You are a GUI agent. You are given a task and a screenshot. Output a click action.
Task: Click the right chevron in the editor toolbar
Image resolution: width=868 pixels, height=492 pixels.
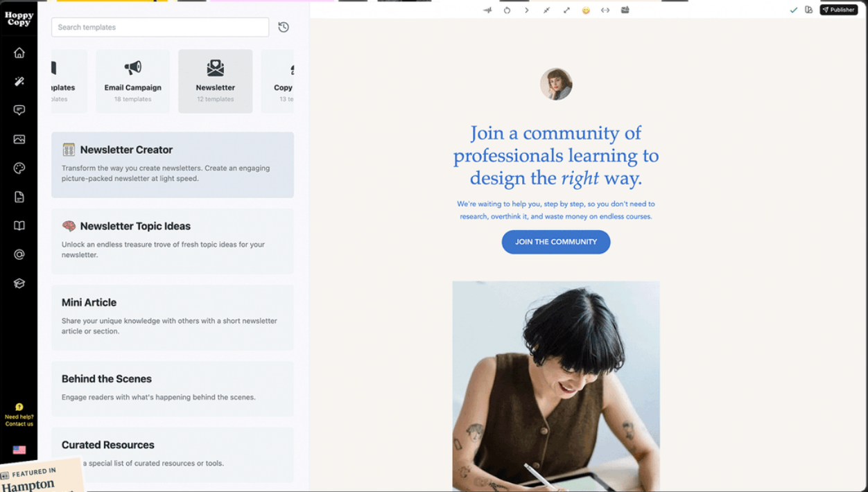(527, 10)
